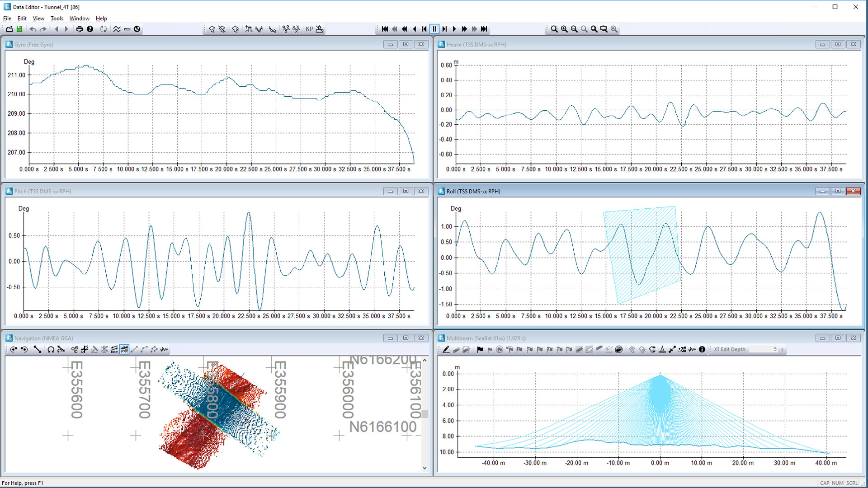868x488 pixels.
Task: Maximize the Gyro (Free Gyro) panel
Action: 406,44
